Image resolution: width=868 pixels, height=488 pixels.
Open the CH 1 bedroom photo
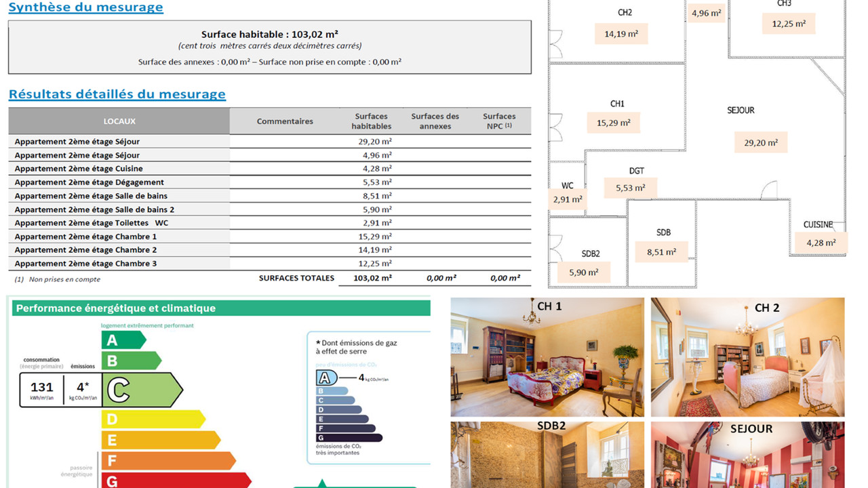tap(547, 357)
